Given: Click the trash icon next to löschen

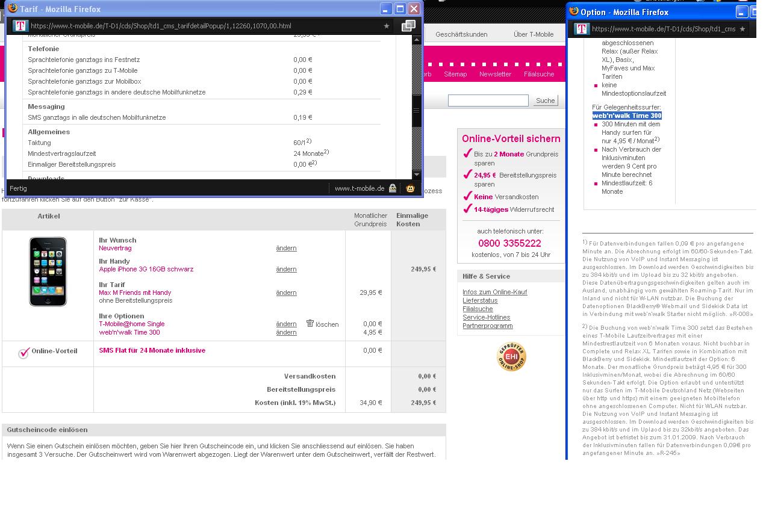Looking at the screenshot, I should [x=310, y=323].
